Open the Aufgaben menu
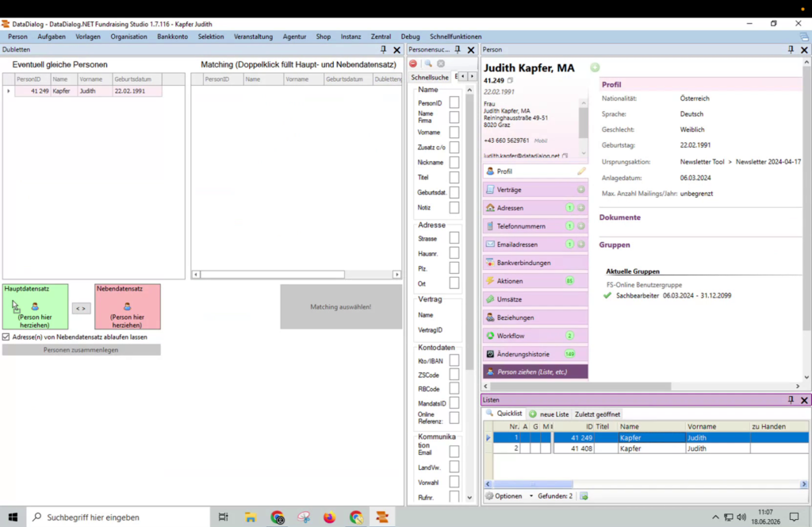 click(x=52, y=37)
